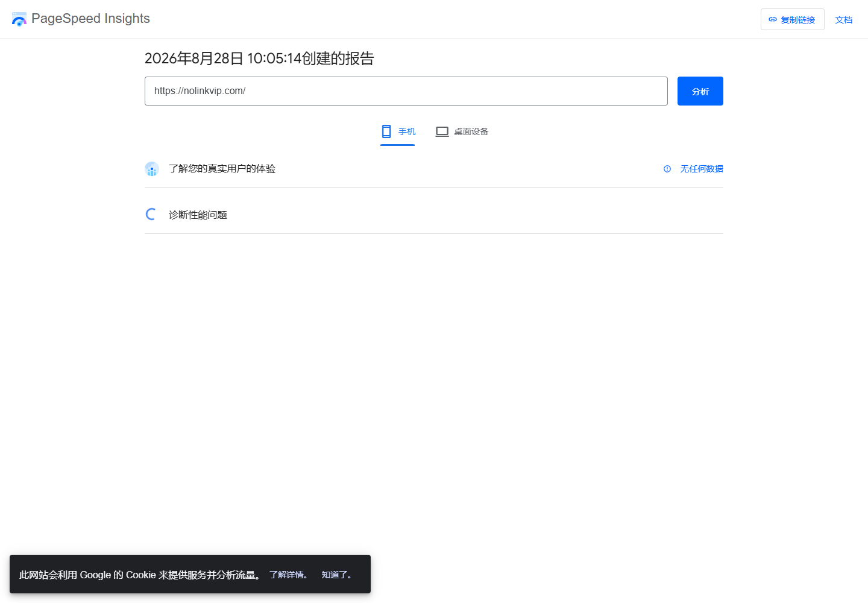
Task: Click the info icon beside 无任何数据
Action: [x=667, y=169]
